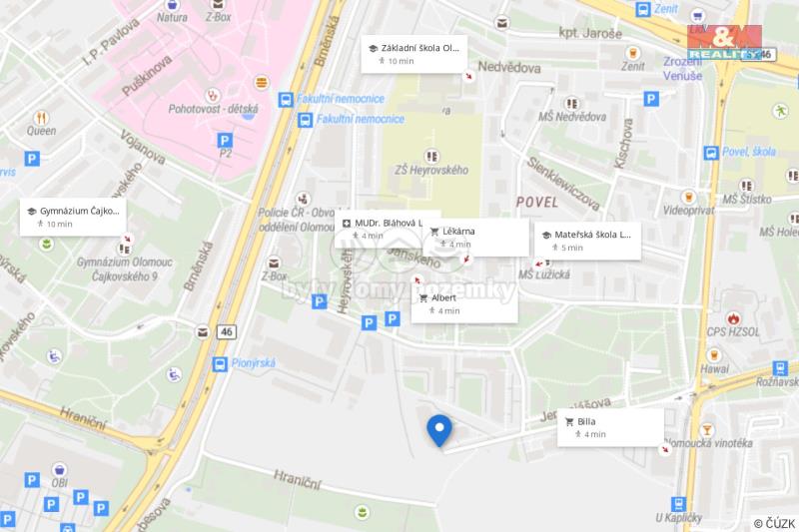Click the Pohotovost dětská medical icon
This screenshot has height=532, width=799.
(x=212, y=95)
